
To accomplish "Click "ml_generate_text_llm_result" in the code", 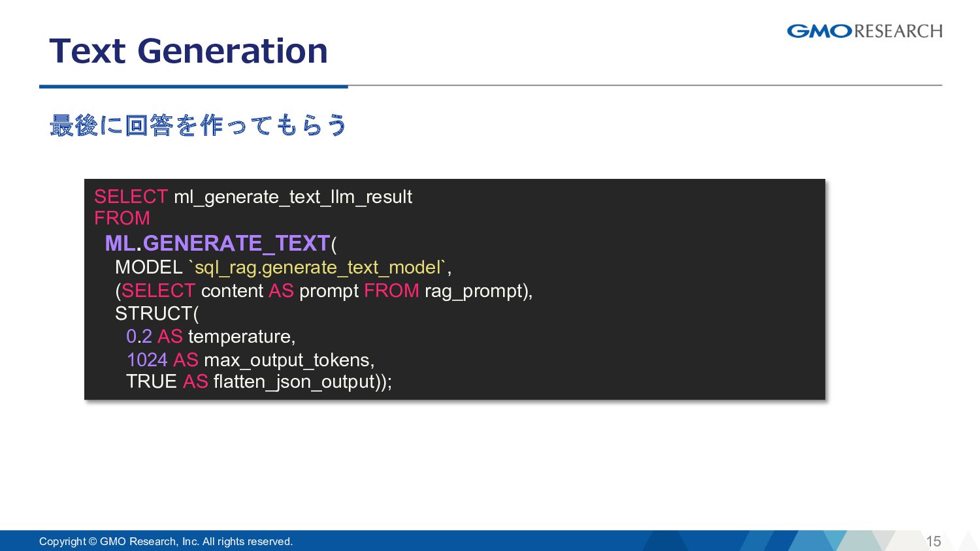I will point(293,197).
